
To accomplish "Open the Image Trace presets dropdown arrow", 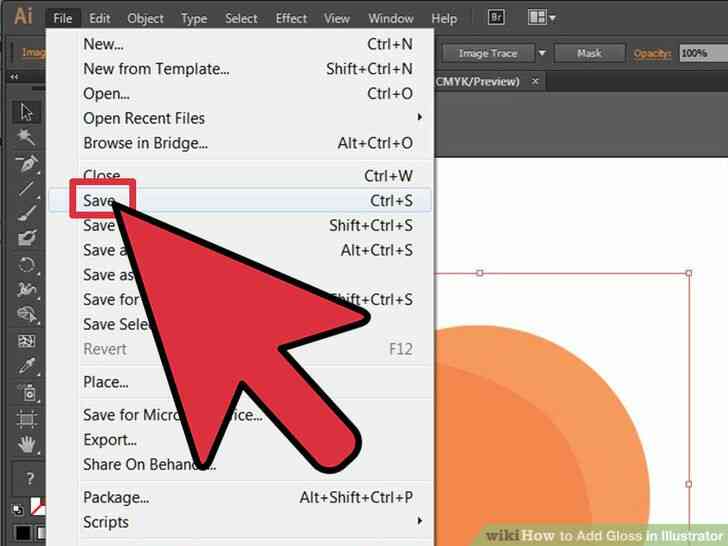I will click(x=542, y=53).
